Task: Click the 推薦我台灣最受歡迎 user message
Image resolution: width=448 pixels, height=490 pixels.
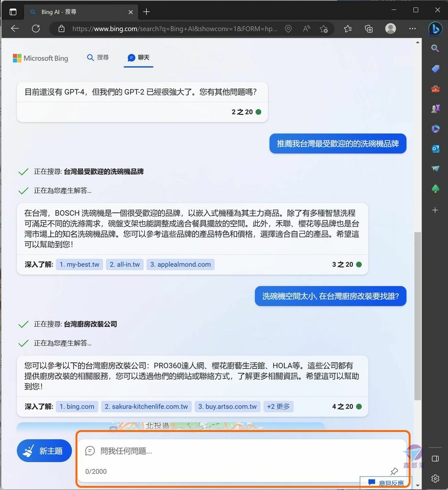Action: click(x=337, y=144)
